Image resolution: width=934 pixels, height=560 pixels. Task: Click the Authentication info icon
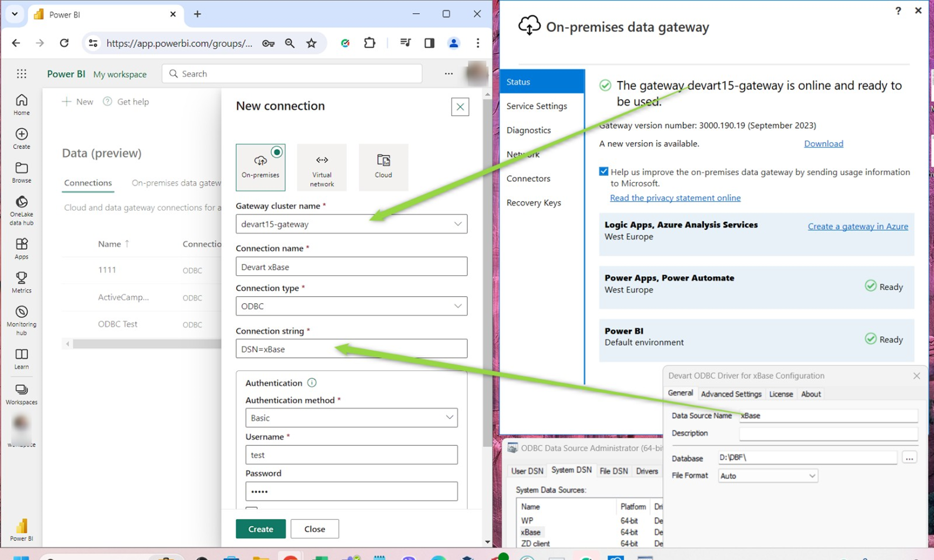312,383
